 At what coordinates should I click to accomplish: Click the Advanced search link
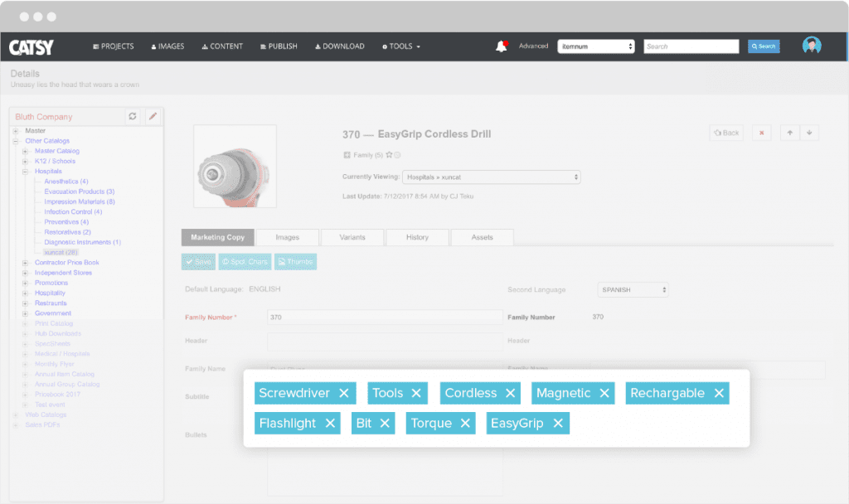(x=533, y=46)
